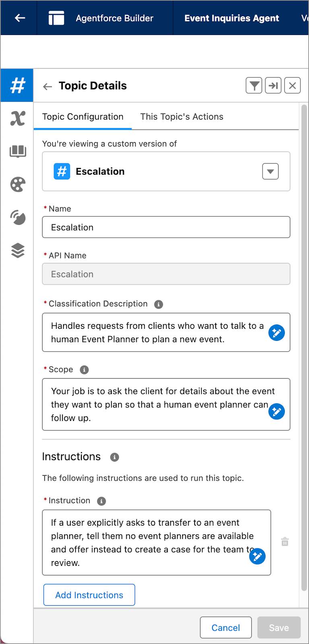Click magic wand in Instruction field
309x644 pixels.
click(x=257, y=556)
